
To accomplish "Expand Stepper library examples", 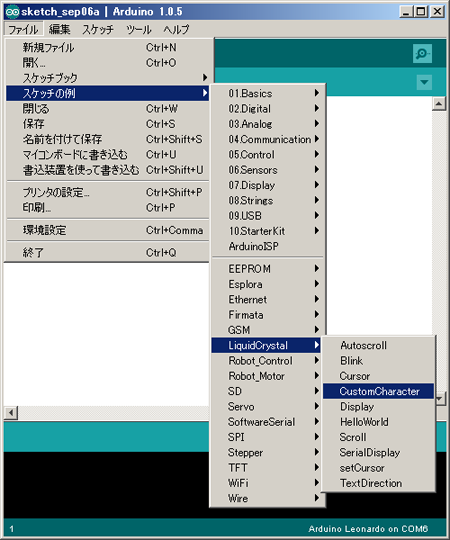I will tap(267, 453).
